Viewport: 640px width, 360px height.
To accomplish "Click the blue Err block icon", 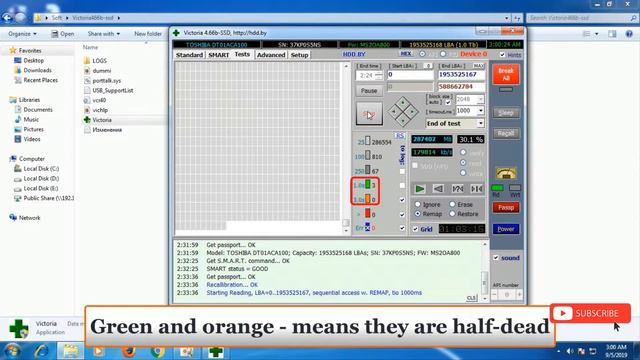I will pos(367,227).
